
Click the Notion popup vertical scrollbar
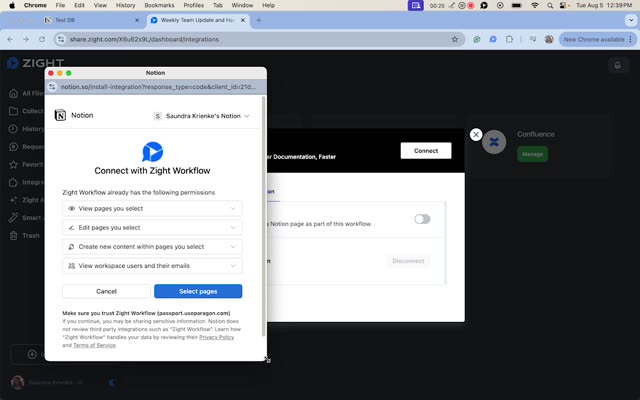coord(264,216)
